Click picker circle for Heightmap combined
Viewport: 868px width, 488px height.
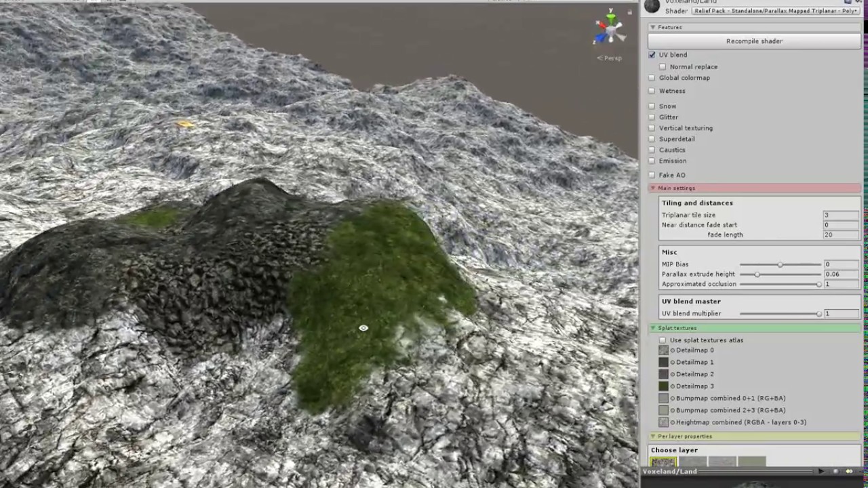[673, 422]
